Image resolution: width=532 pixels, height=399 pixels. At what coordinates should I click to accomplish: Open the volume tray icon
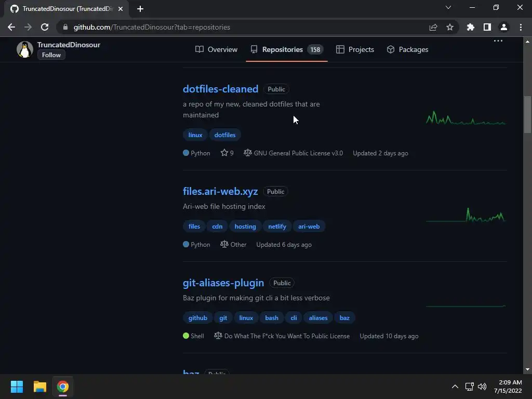tap(482, 387)
